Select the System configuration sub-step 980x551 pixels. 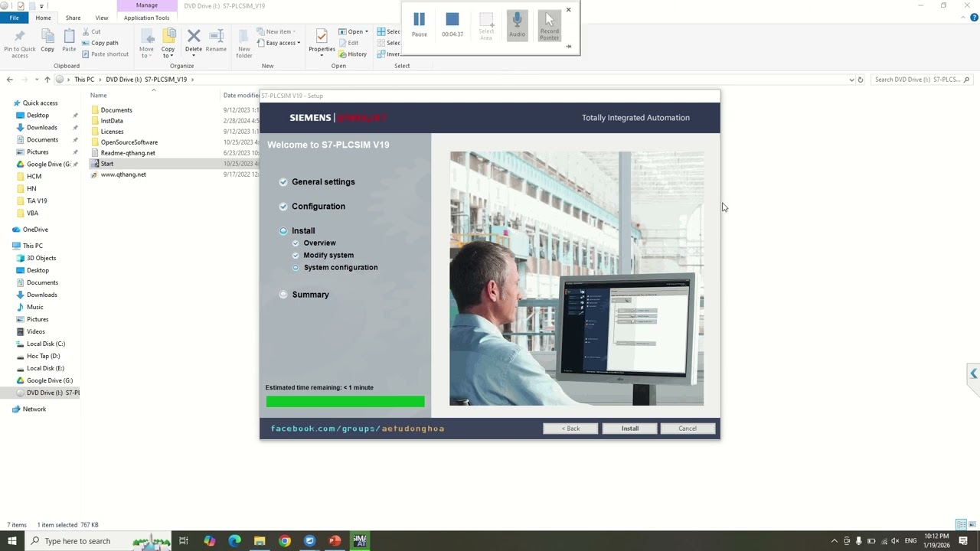pyautogui.click(x=341, y=268)
